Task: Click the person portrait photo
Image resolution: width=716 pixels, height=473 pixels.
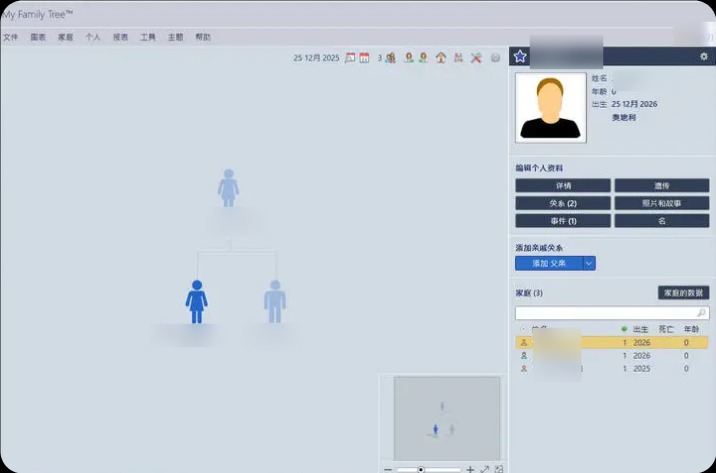Action: coord(551,108)
